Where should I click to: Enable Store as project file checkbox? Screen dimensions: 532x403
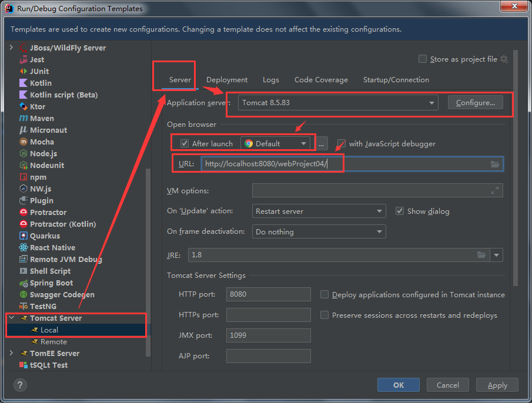(423, 59)
